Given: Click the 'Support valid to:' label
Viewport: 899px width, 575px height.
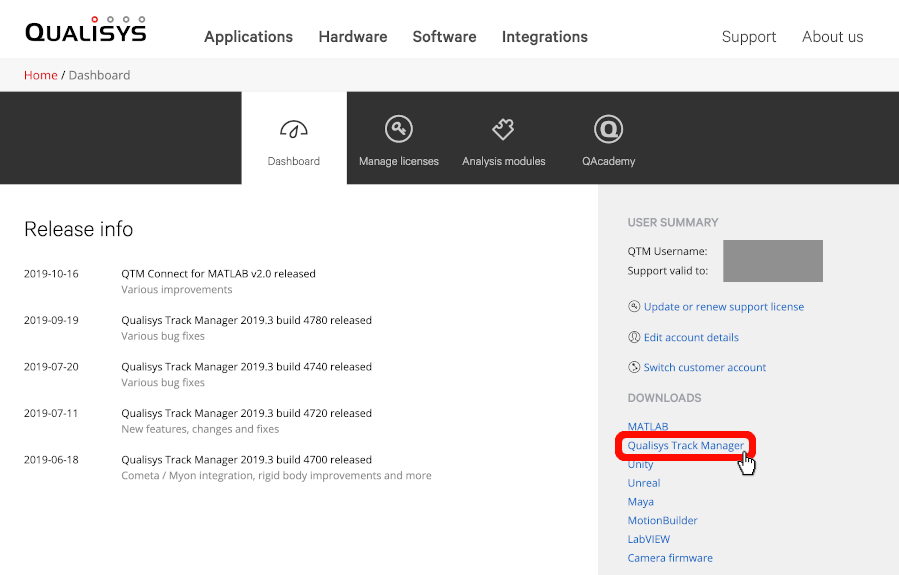Looking at the screenshot, I should coord(667,271).
